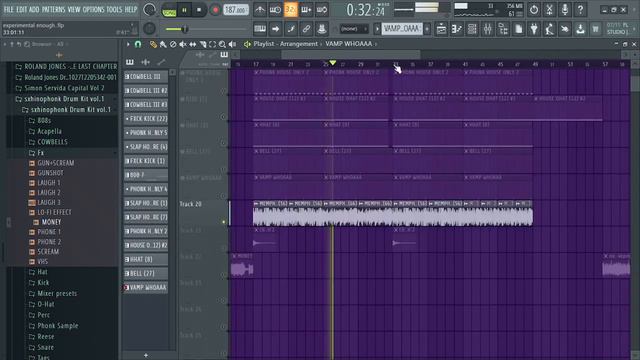Click the tempo field showing 187
This screenshot has width=640, height=360.
coord(236,10)
